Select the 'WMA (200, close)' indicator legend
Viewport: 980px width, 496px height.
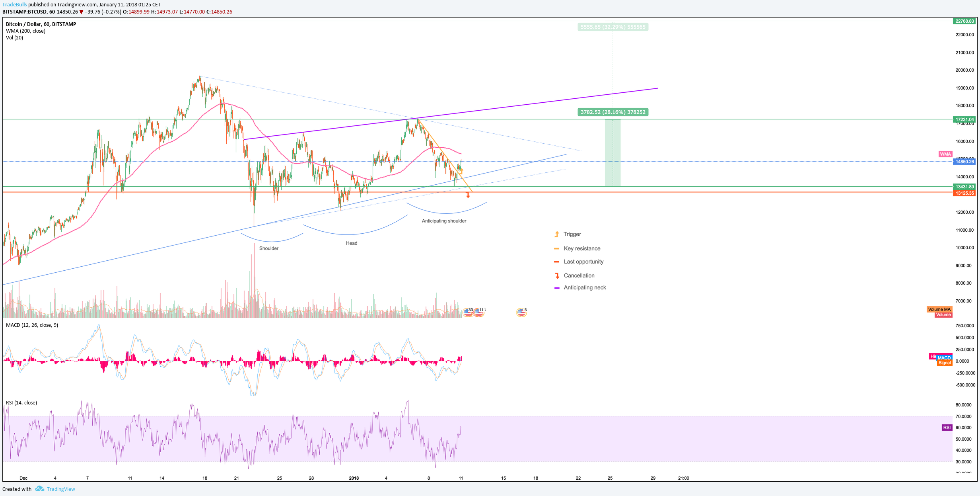coord(25,31)
